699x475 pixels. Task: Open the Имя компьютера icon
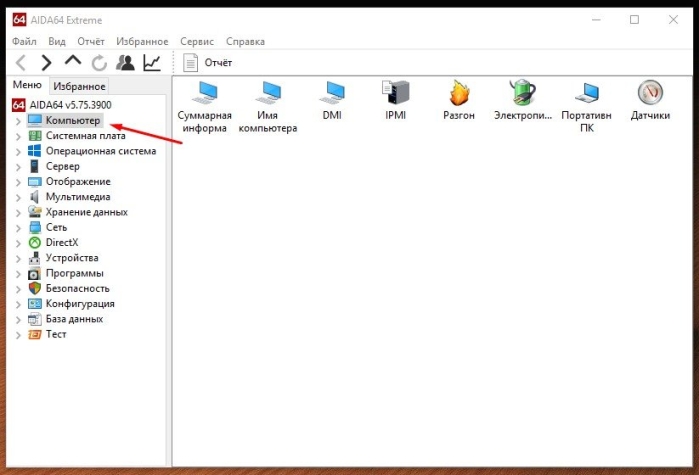(268, 107)
